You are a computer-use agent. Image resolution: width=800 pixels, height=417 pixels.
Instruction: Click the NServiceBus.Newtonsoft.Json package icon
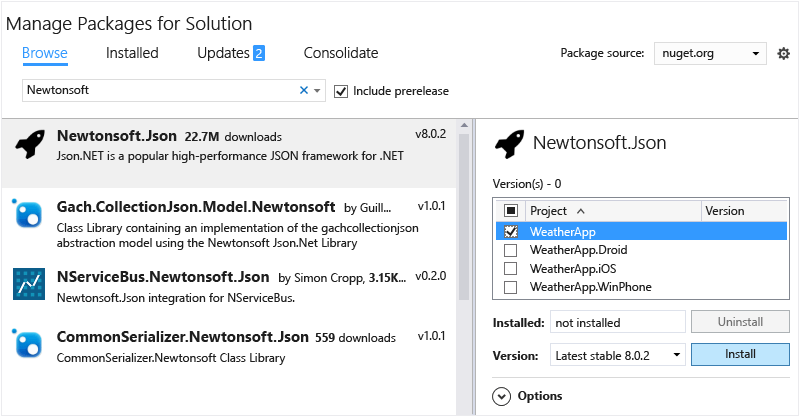(x=28, y=283)
